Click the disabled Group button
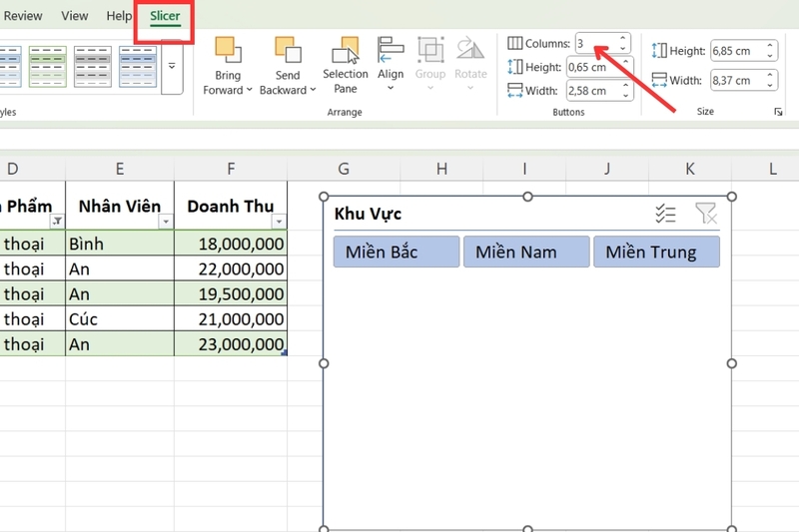The height and width of the screenshot is (532, 799). coord(430,64)
